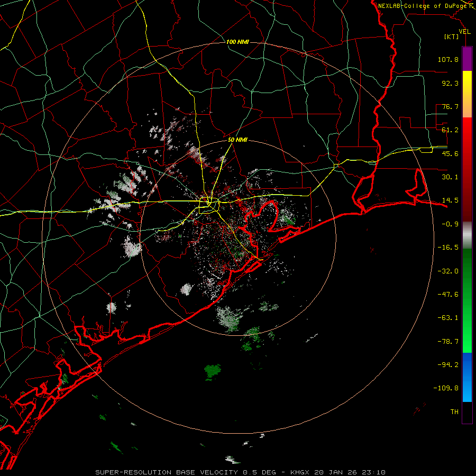Pick the purple segment of the color bar
This screenshot has width=476, height=476.
pyautogui.click(x=467, y=59)
